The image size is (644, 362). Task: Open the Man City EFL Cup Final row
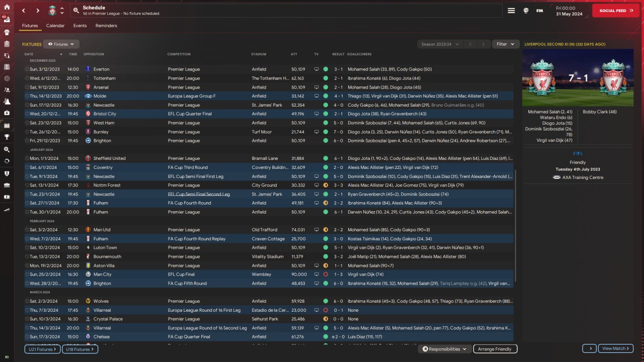269,275
